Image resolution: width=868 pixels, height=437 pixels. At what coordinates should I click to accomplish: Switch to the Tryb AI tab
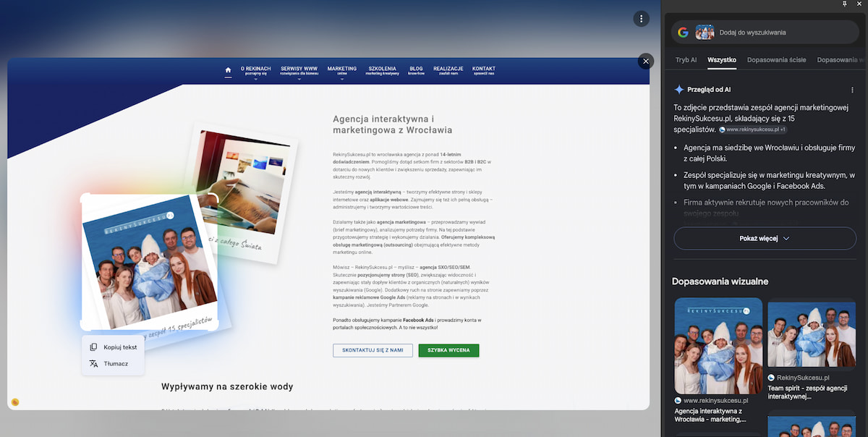coord(686,60)
